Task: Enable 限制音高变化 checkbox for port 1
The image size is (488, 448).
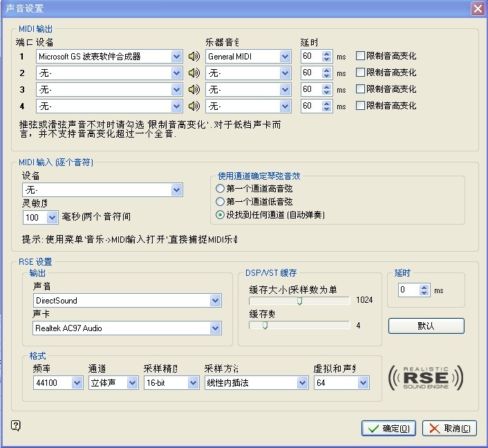Action: tap(360, 56)
